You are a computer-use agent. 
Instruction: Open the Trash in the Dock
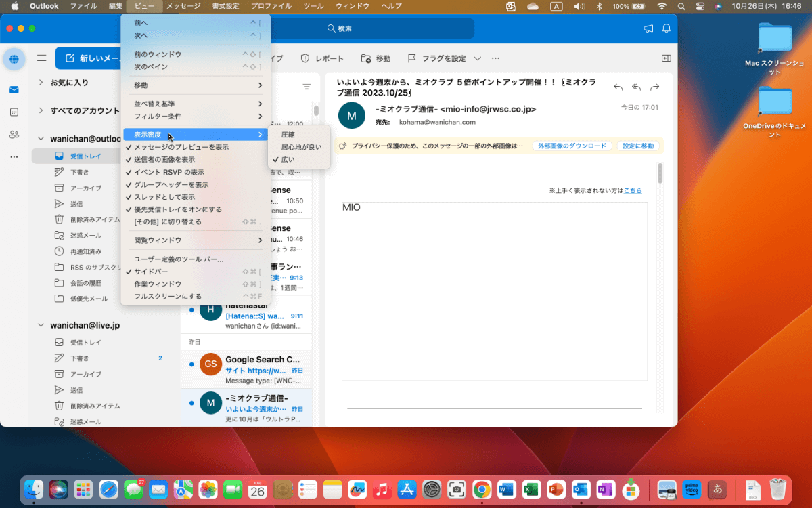tap(777, 489)
